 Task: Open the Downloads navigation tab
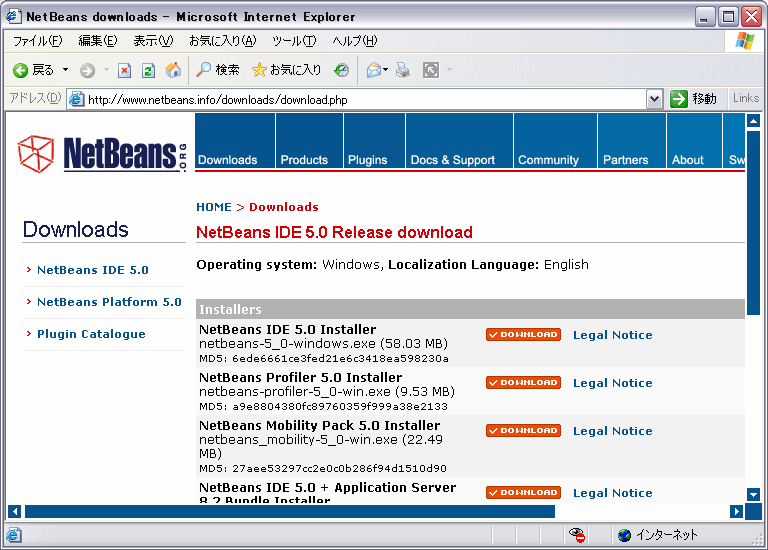point(235,141)
